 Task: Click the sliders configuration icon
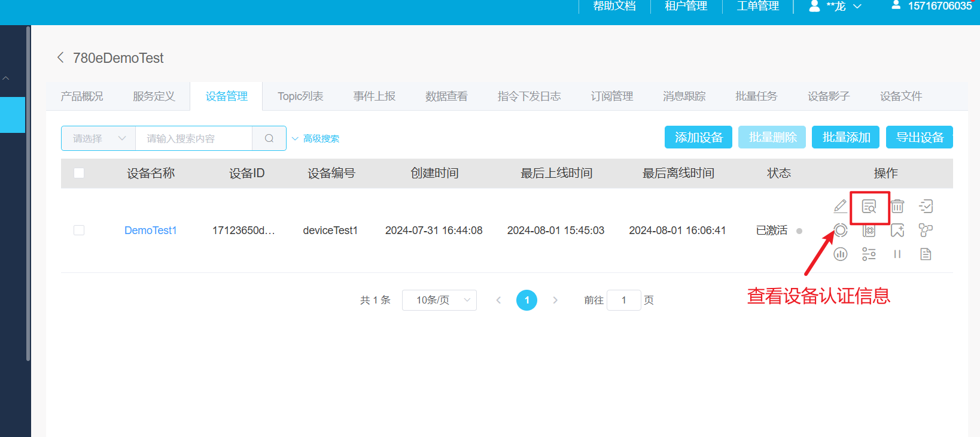pyautogui.click(x=869, y=254)
